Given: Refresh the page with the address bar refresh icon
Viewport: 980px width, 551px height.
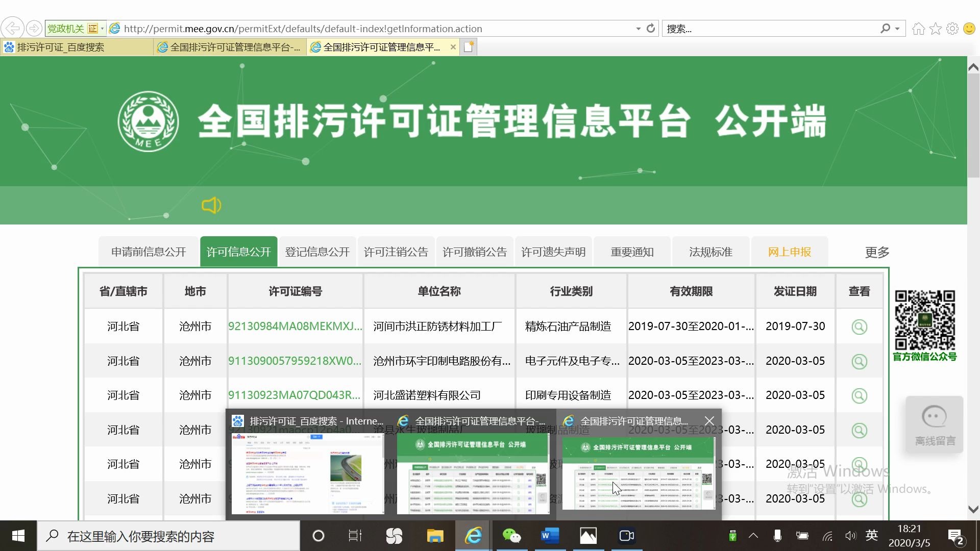Looking at the screenshot, I should (x=650, y=29).
